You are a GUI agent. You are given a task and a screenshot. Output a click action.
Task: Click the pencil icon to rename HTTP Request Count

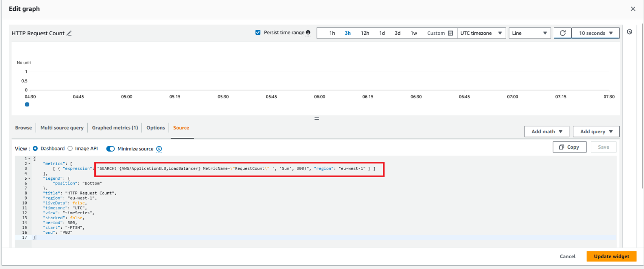pos(68,33)
